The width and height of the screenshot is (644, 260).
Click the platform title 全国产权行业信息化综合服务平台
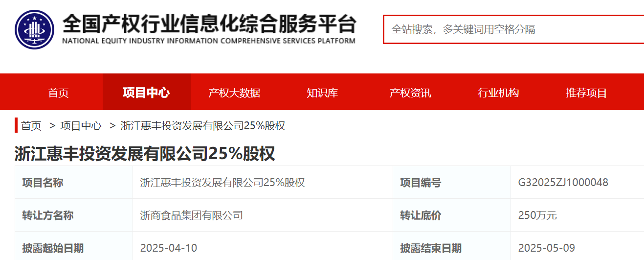pos(209,24)
